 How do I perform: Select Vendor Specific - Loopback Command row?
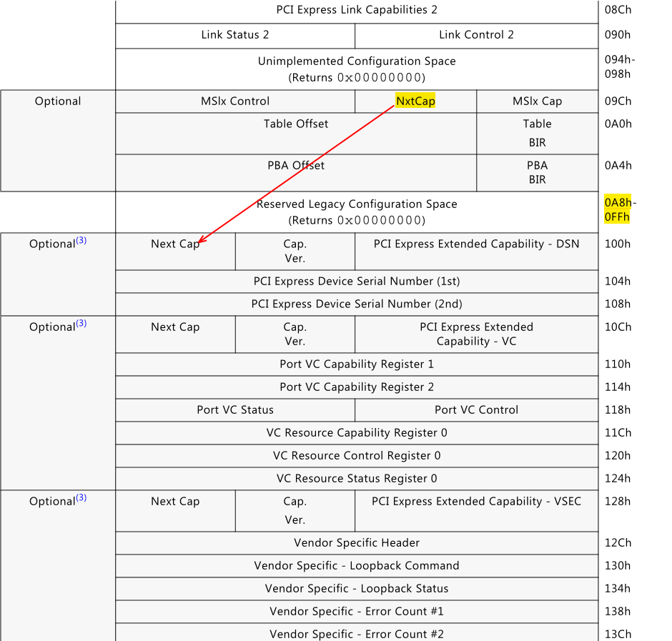(357, 566)
